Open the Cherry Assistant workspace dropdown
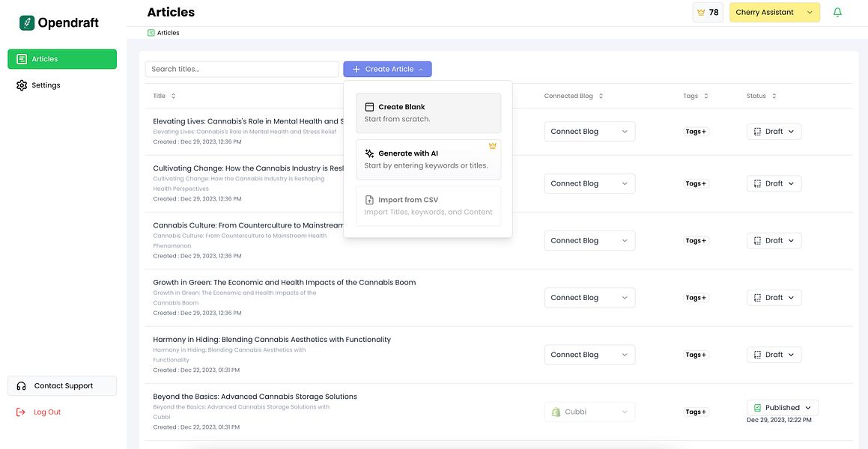868x449 pixels. [x=774, y=13]
